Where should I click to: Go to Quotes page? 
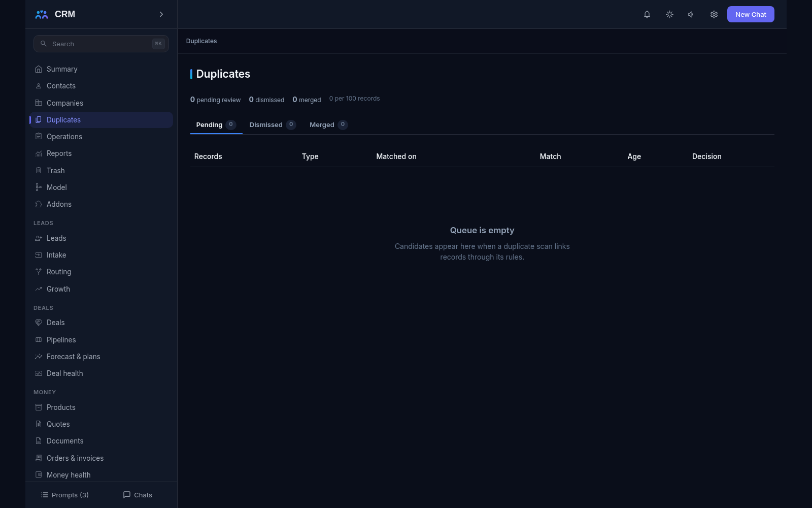(101, 424)
